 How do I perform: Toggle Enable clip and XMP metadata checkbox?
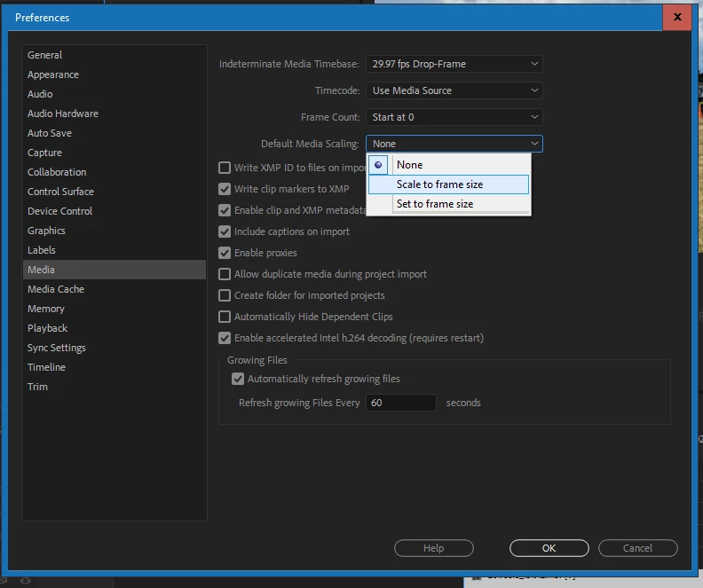pyautogui.click(x=225, y=210)
